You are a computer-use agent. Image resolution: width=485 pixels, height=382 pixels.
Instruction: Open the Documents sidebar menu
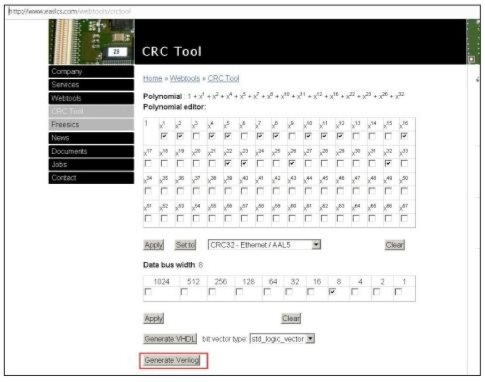(91, 151)
